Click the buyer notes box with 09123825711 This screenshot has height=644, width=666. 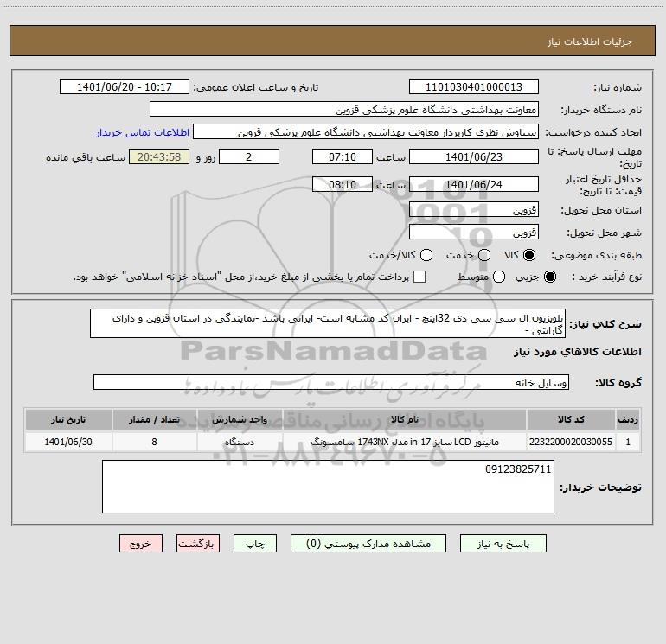click(328, 487)
